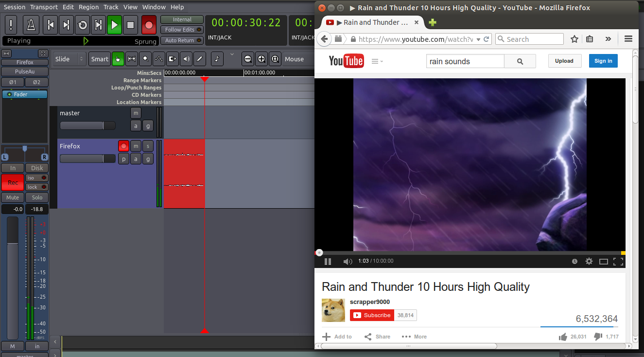The width and height of the screenshot is (644, 357).
Task: Select the pencil draw tool in Ardour
Action: [x=200, y=59]
